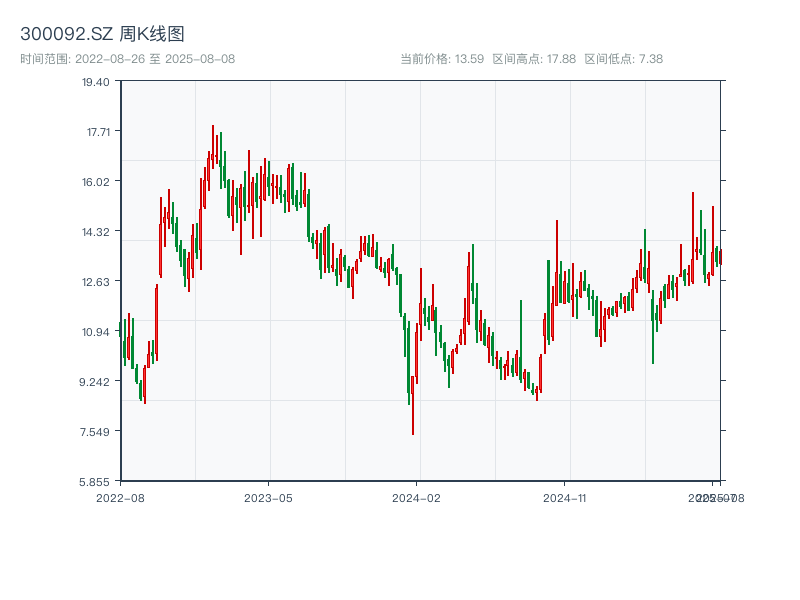Viewport: 800px width, 600px height.
Task: Click the 当前价格 13.59 label
Action: (x=442, y=59)
